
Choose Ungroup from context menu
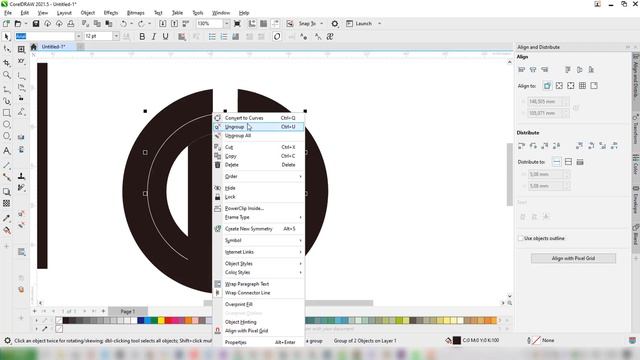click(x=259, y=127)
